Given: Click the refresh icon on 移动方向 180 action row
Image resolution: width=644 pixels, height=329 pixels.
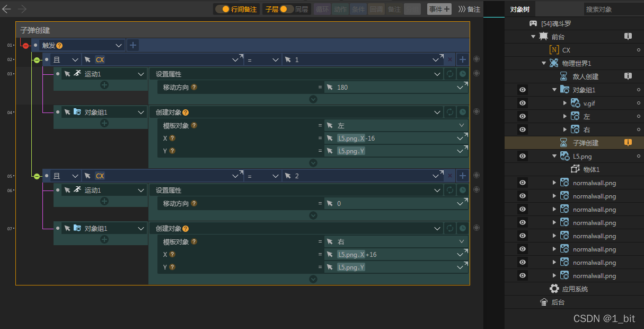Looking at the screenshot, I should click(x=450, y=74).
